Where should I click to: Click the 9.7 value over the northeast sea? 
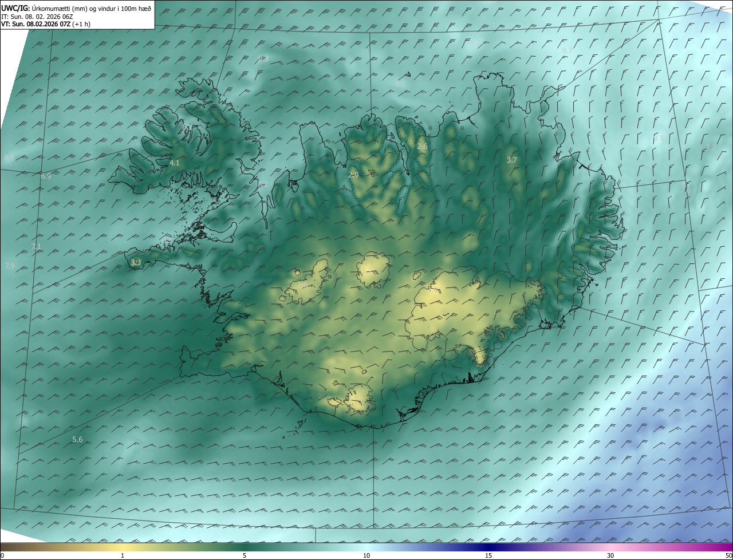pyautogui.click(x=568, y=51)
